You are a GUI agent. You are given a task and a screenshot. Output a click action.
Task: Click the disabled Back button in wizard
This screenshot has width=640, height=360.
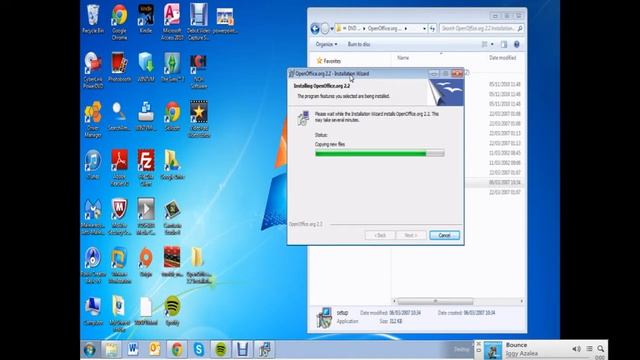click(x=380, y=236)
